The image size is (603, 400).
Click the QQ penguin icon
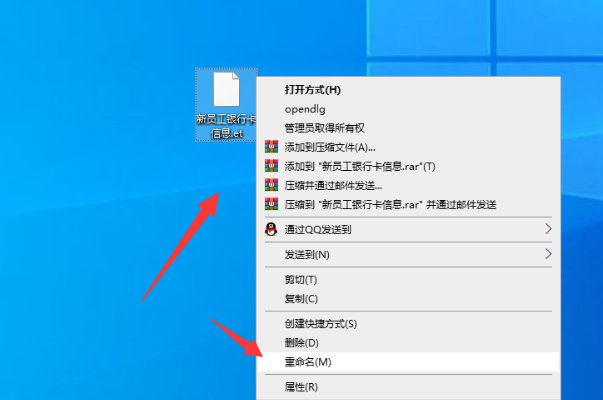(271, 229)
